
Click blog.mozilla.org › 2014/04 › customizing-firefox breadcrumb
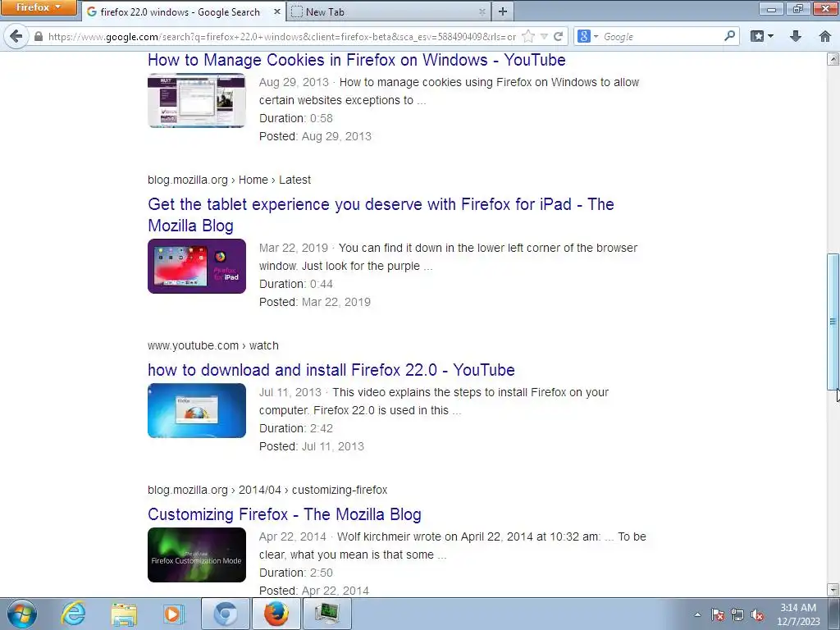coord(267,490)
